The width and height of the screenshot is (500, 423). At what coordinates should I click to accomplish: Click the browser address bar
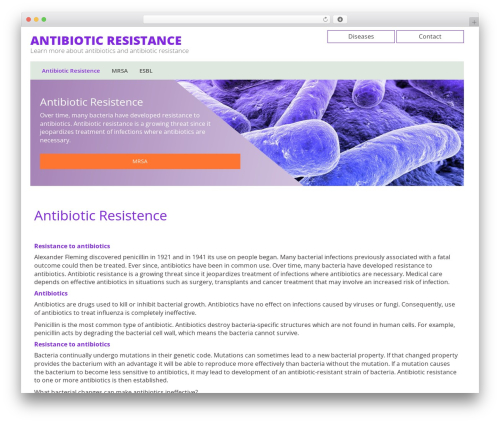click(237, 20)
